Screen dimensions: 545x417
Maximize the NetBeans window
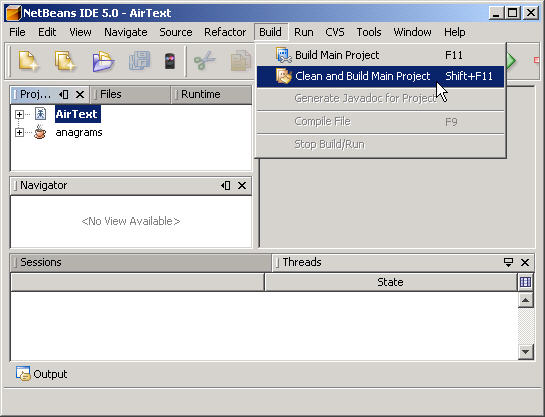click(x=512, y=13)
